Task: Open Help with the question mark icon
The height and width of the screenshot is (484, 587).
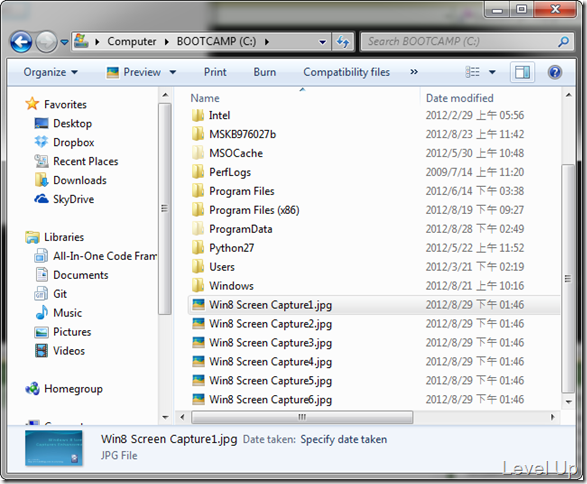Action: point(555,72)
